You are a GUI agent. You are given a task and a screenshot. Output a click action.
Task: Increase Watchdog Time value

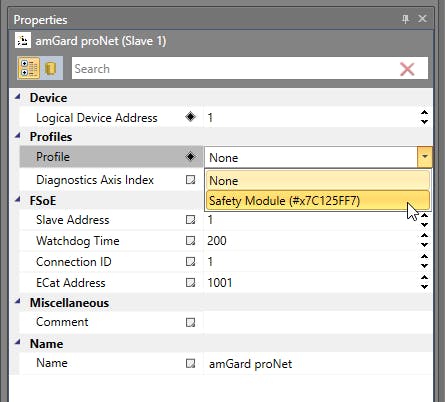[424, 236]
